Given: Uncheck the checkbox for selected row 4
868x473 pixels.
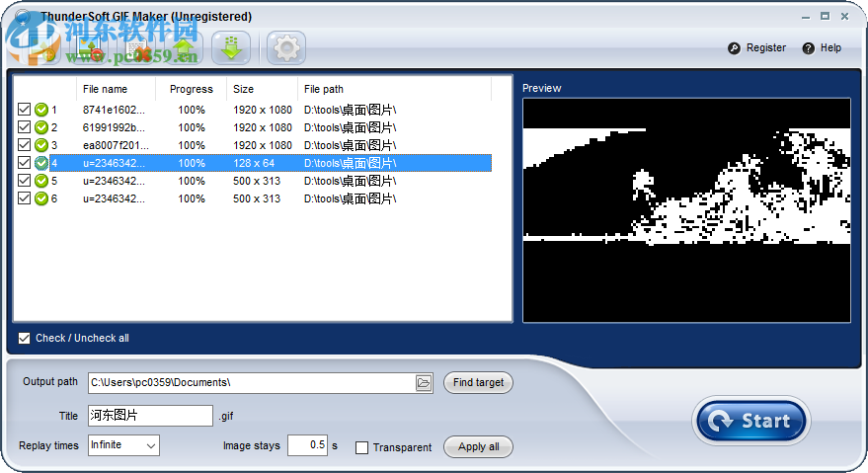Looking at the screenshot, I should coord(24,162).
